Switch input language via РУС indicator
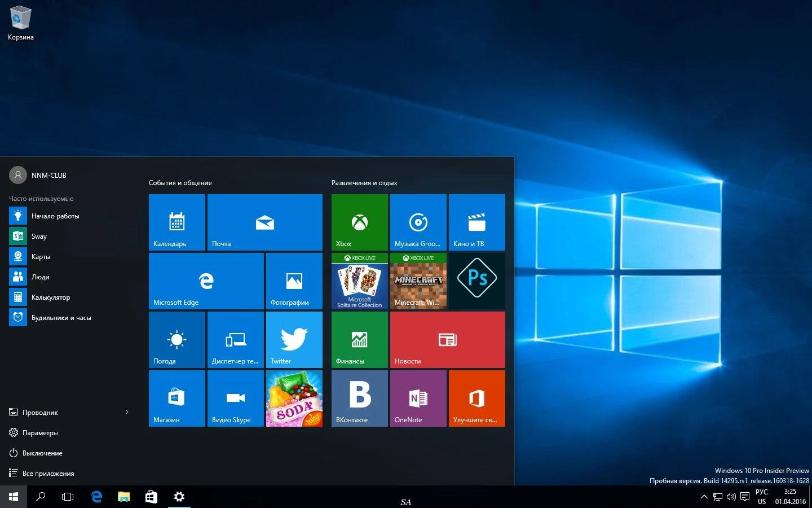812x508 pixels. [x=762, y=497]
